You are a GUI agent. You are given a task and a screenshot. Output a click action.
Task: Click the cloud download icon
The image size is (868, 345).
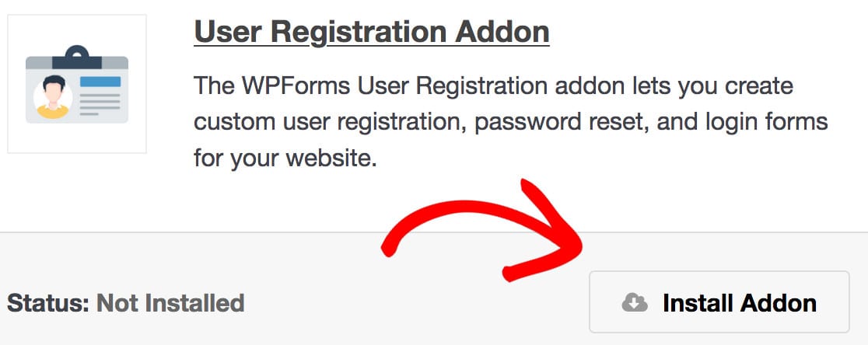pos(635,303)
